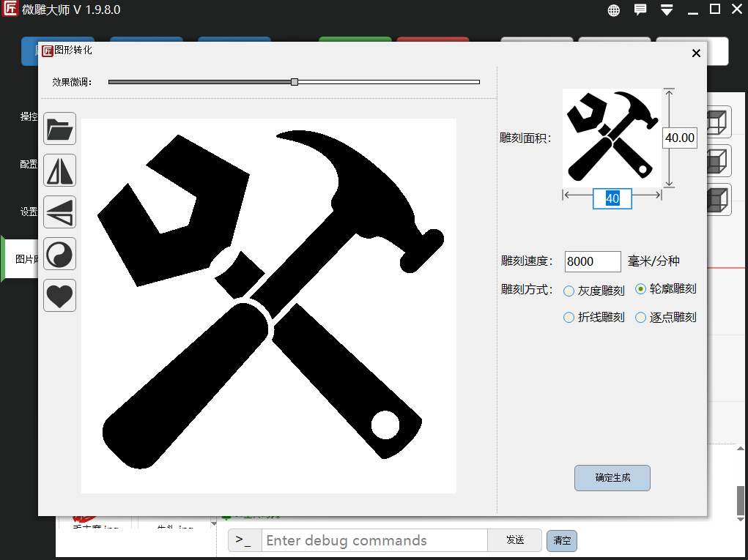Open image file with folder icon
The image size is (748, 560).
(x=59, y=129)
